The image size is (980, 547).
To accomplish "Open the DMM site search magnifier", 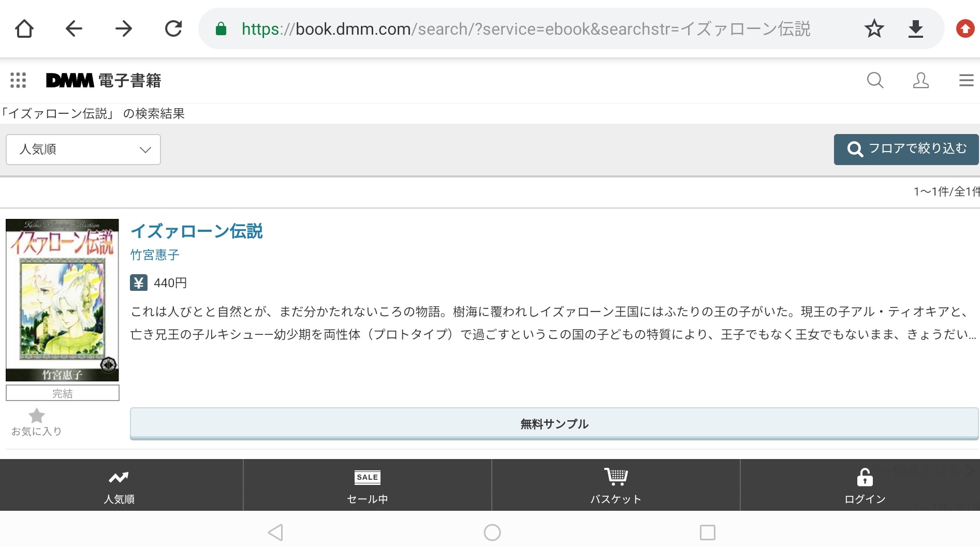I will 875,80.
